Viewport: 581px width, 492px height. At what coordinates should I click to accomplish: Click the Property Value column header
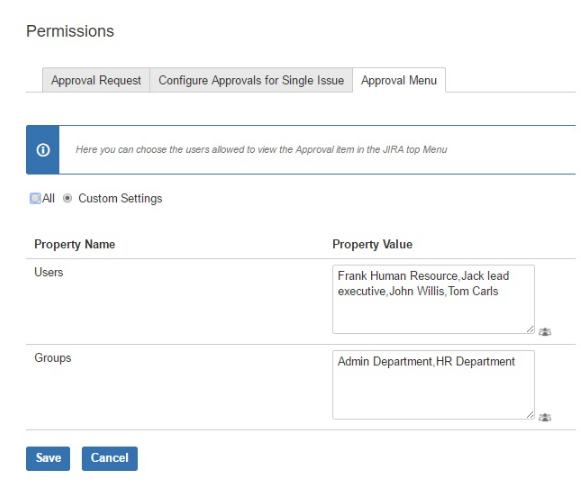pyautogui.click(x=372, y=244)
